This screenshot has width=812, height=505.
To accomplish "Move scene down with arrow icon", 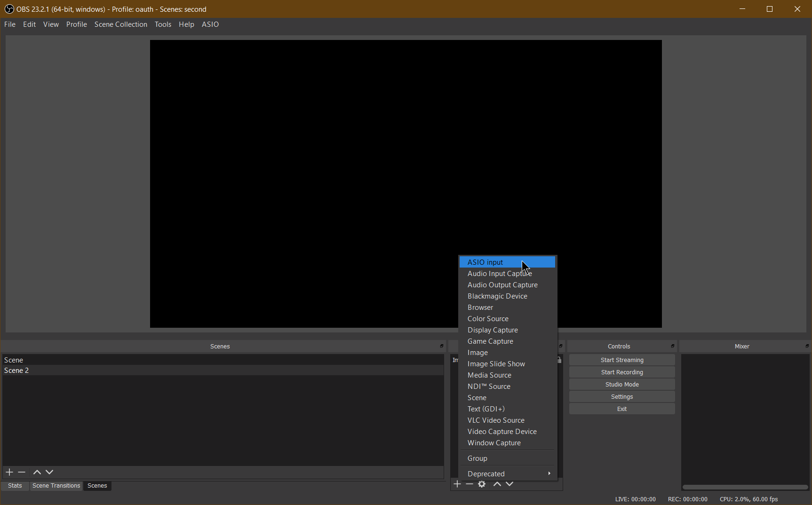I will point(49,472).
